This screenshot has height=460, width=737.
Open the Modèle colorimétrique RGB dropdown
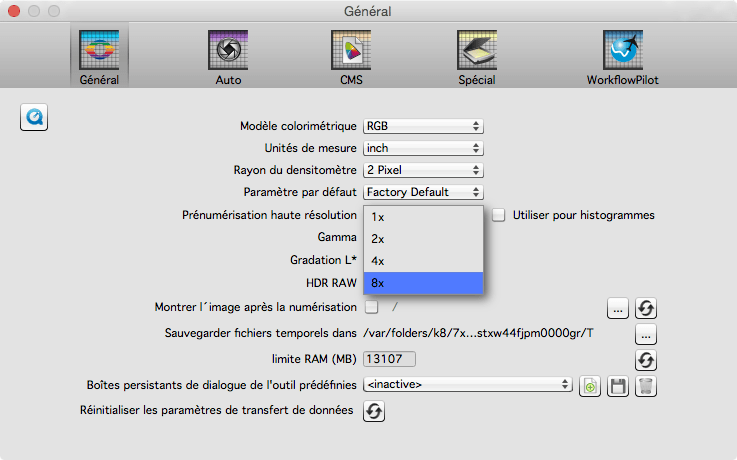pyautogui.click(x=423, y=126)
